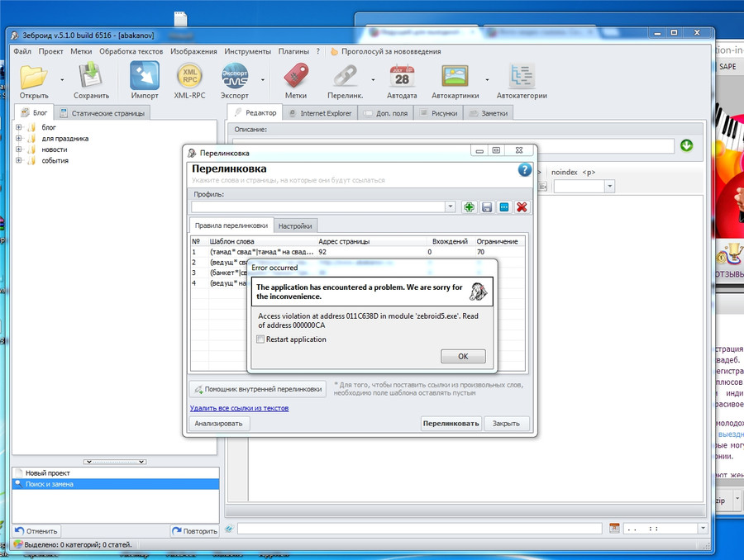Click the Перелинковать button
This screenshot has height=560, width=744.
[x=451, y=424]
